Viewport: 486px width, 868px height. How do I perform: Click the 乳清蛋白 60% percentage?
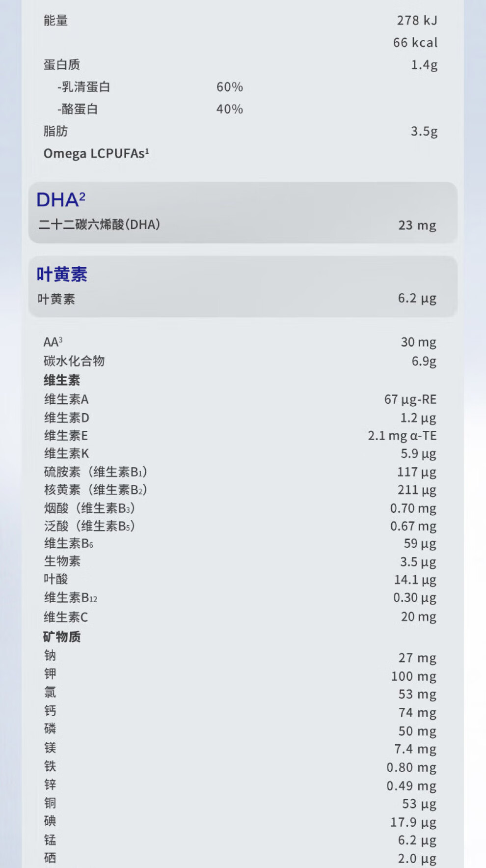[x=230, y=87]
